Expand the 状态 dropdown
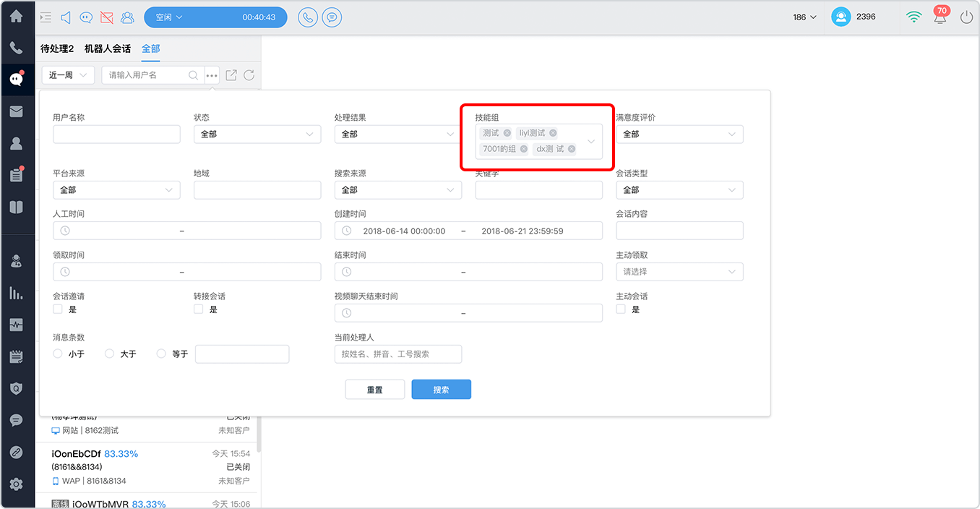Viewport: 980px width, 509px height. click(x=257, y=134)
